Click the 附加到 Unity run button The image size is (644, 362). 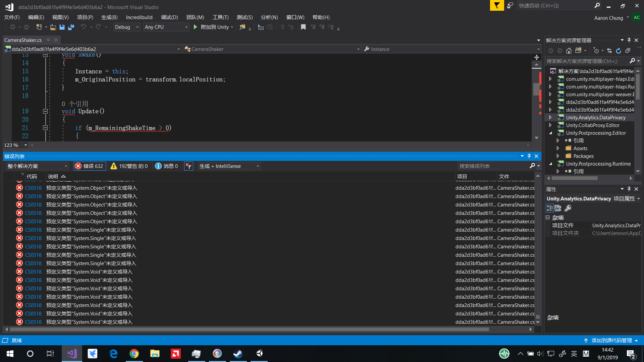tap(213, 27)
